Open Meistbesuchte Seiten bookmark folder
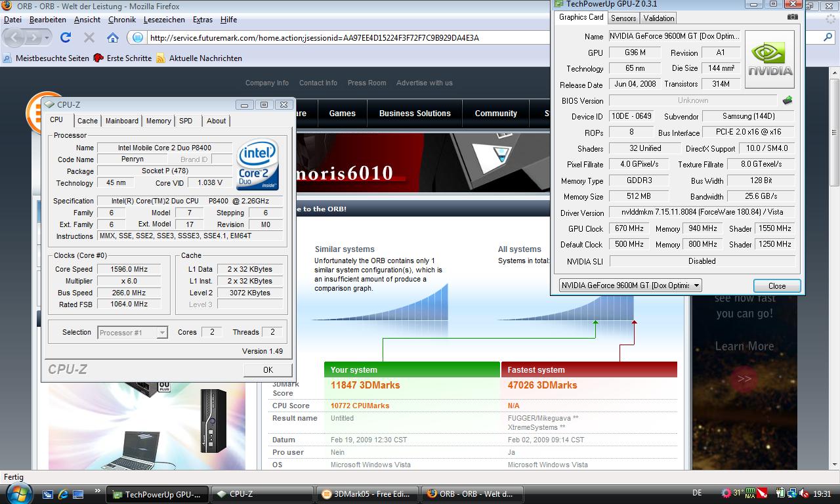 [x=46, y=58]
